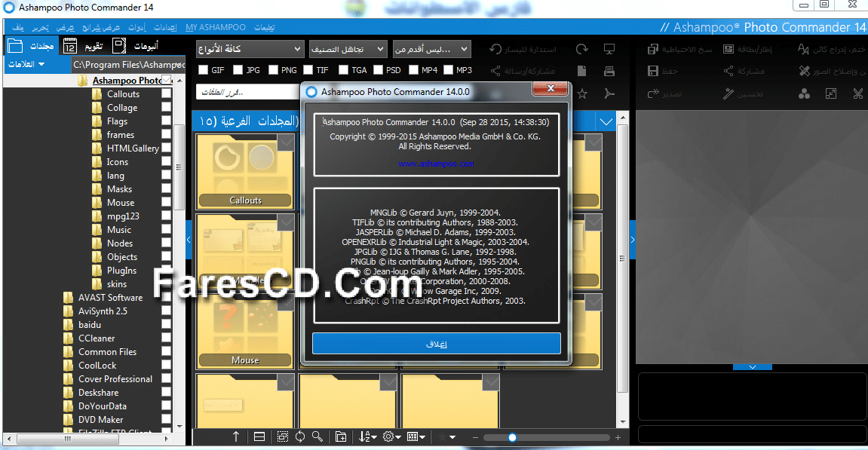The image size is (868, 450).
Task: Select the CCleaner folder in tree
Action: click(x=97, y=338)
